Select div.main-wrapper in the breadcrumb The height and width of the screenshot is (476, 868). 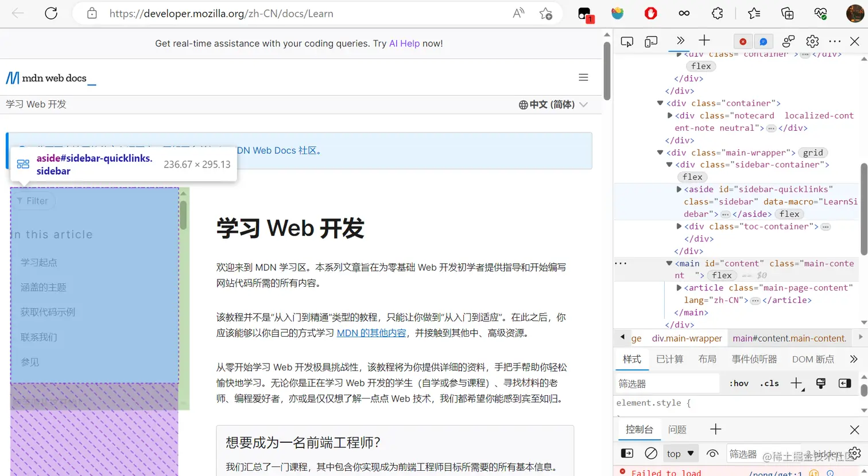687,338
